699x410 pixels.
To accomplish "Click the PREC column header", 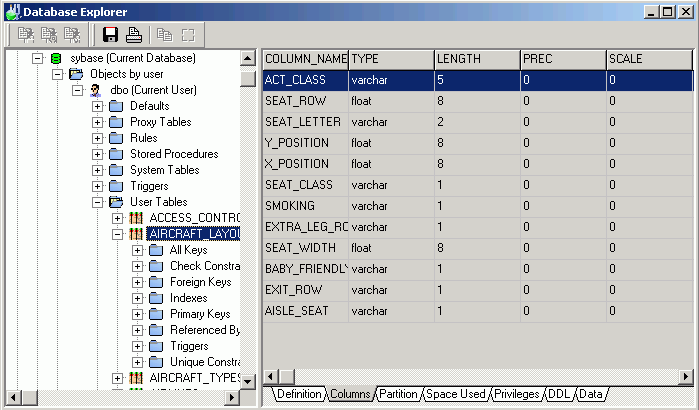I will pyautogui.click(x=563, y=59).
